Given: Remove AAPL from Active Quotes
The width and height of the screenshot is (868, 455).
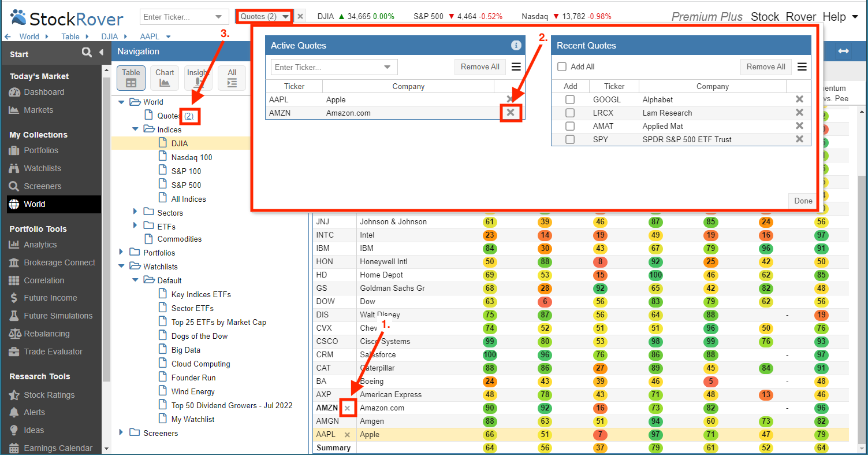Looking at the screenshot, I should coord(511,99).
